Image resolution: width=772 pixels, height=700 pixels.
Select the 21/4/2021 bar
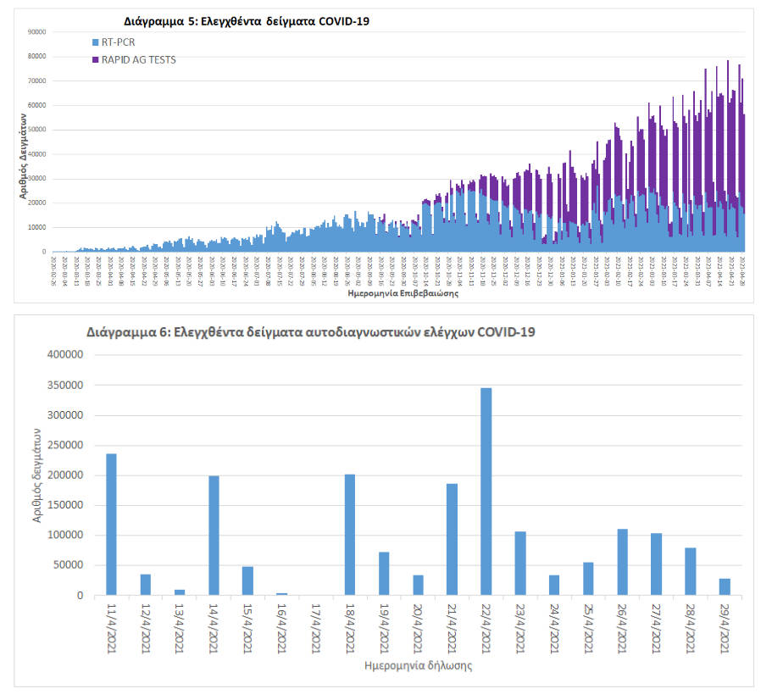click(x=452, y=539)
